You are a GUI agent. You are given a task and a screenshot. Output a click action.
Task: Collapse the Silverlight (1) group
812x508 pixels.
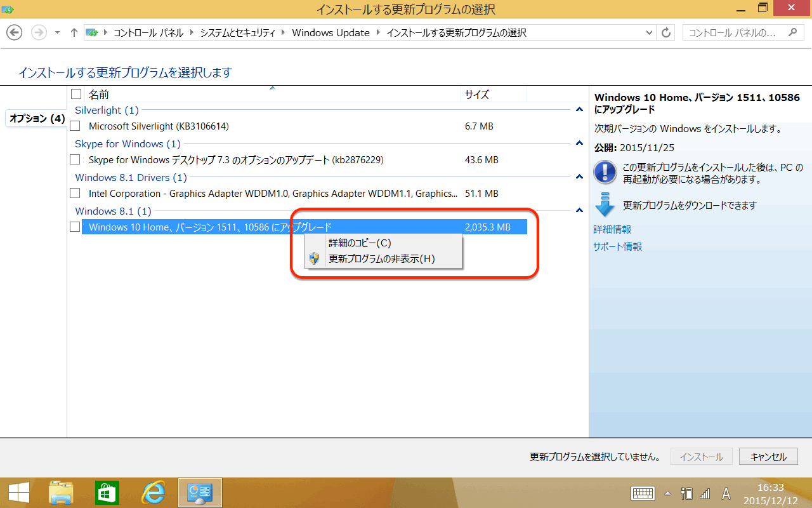[579, 110]
